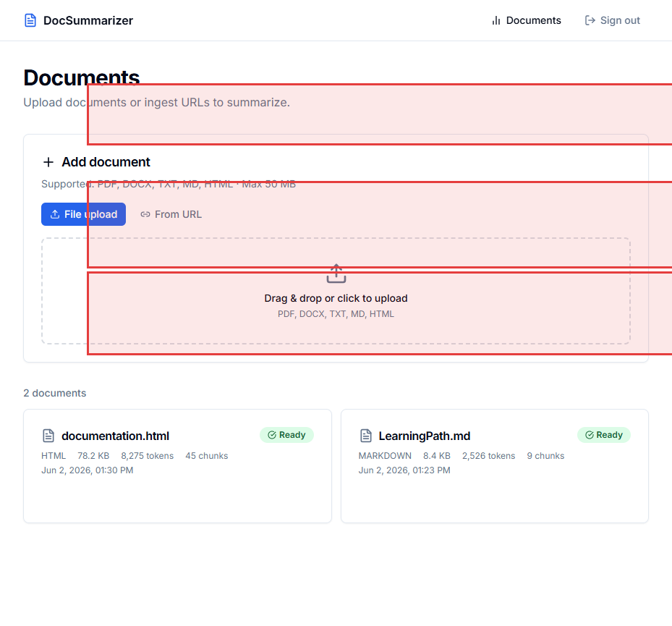This screenshot has height=626, width=672.
Task: Click the link icon beside From URL
Action: tap(145, 214)
